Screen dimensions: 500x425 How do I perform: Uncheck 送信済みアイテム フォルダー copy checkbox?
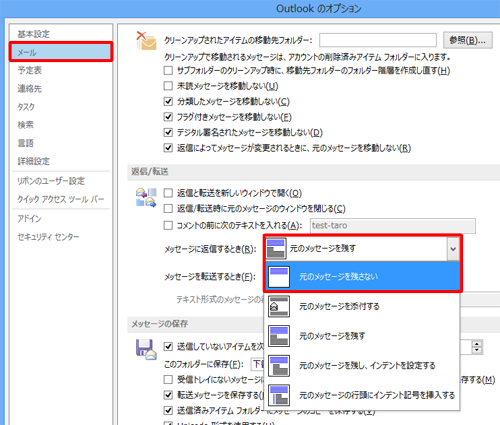pyautogui.click(x=168, y=410)
